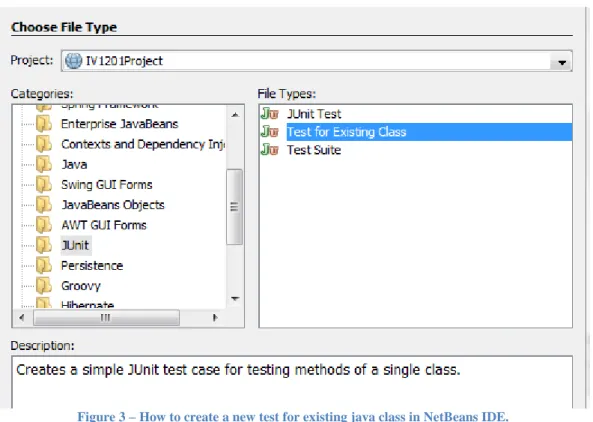Click the AWT GUI Forms folder icon

(44, 225)
